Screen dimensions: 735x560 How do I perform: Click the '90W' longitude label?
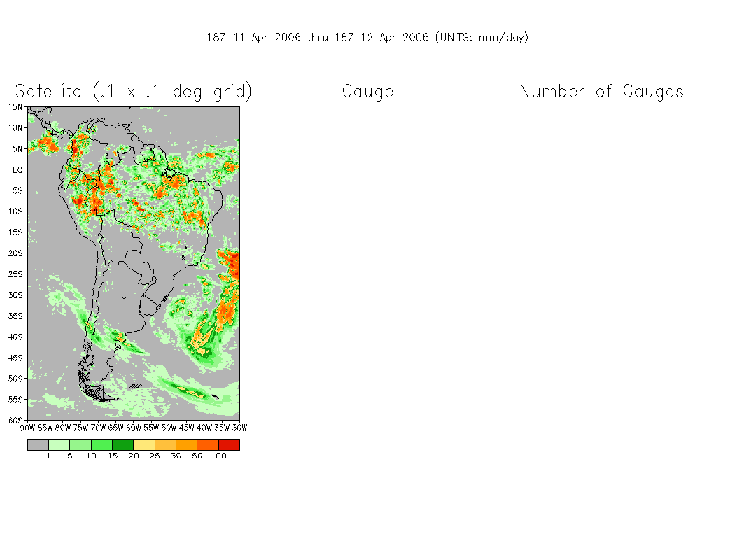tap(28, 428)
